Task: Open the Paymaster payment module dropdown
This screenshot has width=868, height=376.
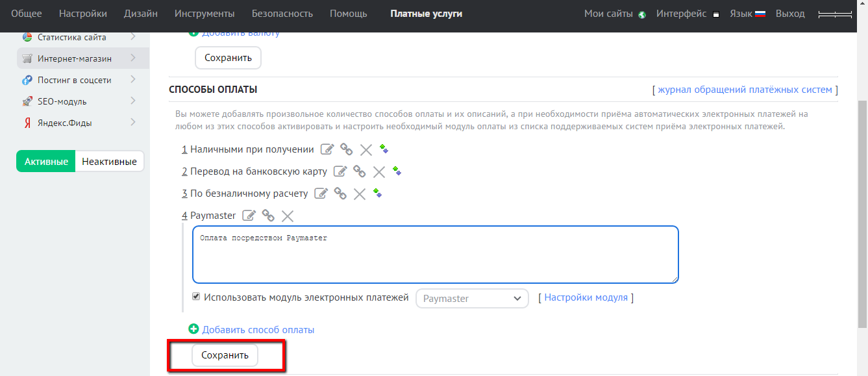Action: click(472, 298)
